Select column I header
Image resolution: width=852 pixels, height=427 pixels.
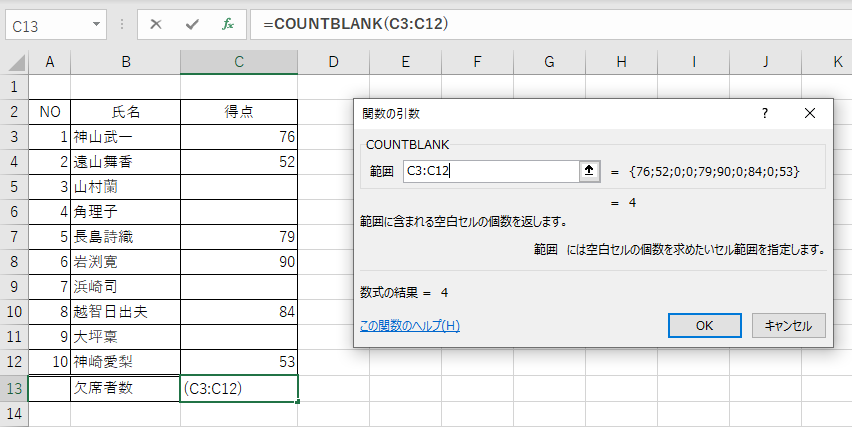693,62
